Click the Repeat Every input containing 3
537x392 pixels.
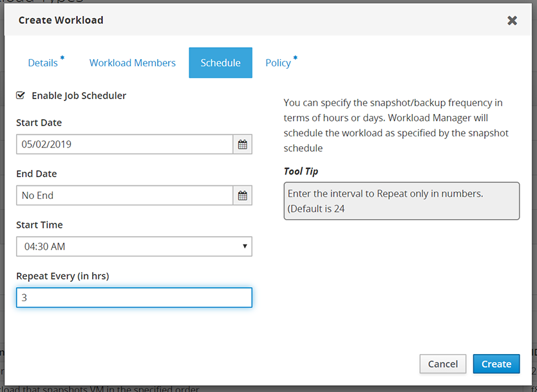[x=134, y=297]
